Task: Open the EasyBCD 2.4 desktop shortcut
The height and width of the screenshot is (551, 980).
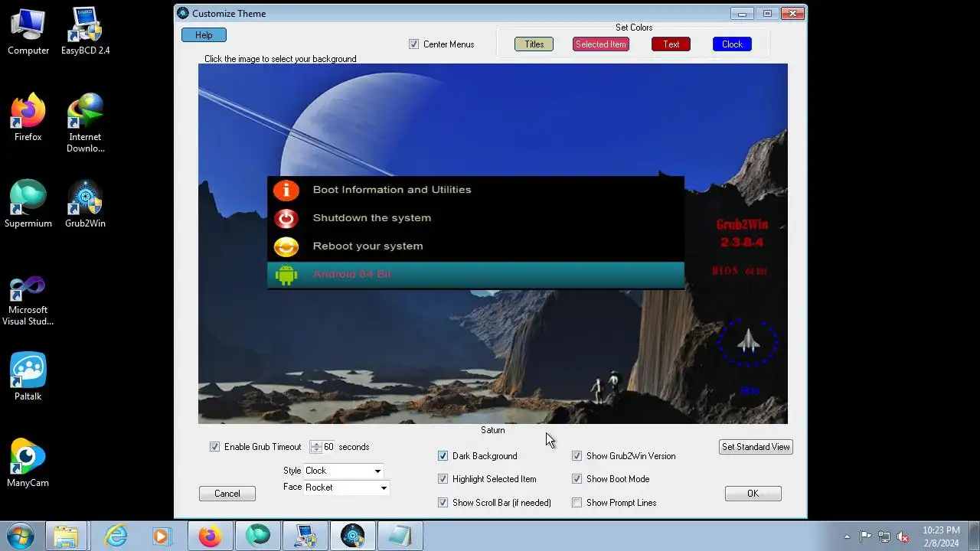Action: click(x=85, y=31)
